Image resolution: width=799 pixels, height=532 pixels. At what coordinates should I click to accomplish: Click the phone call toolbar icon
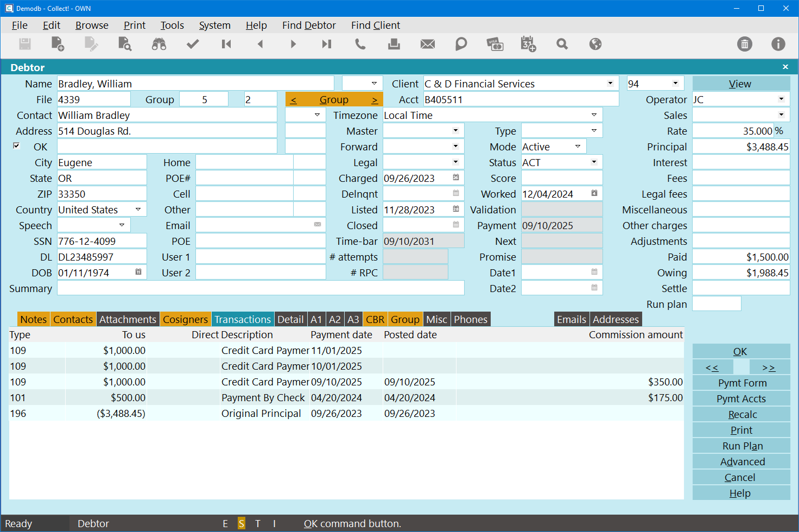[x=360, y=45]
